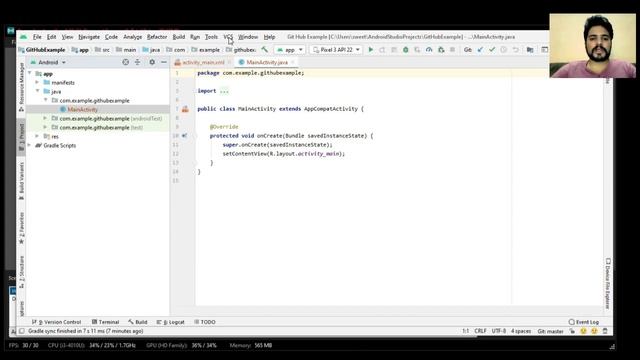This screenshot has width=640, height=360.
Task: Click the Apply Changes and Restart Activity icon
Action: [x=382, y=50]
